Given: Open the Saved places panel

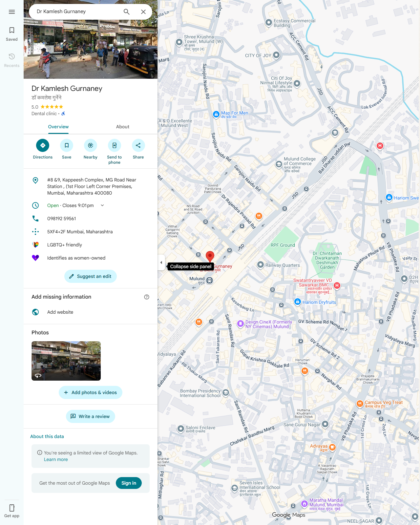Looking at the screenshot, I should [12, 34].
